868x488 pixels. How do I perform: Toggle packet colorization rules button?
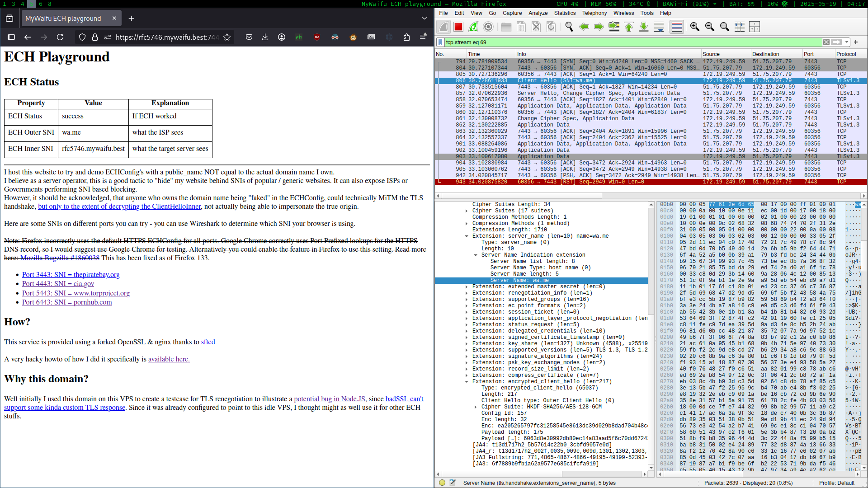pos(677,27)
